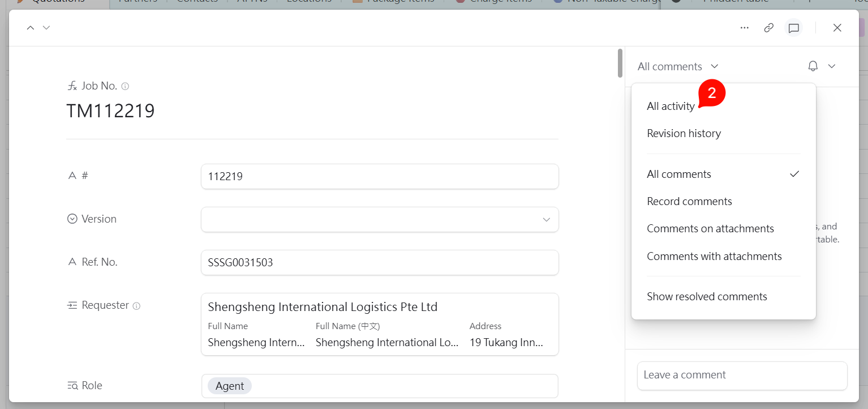
Task: Click the info icon beside Requester
Action: click(136, 306)
